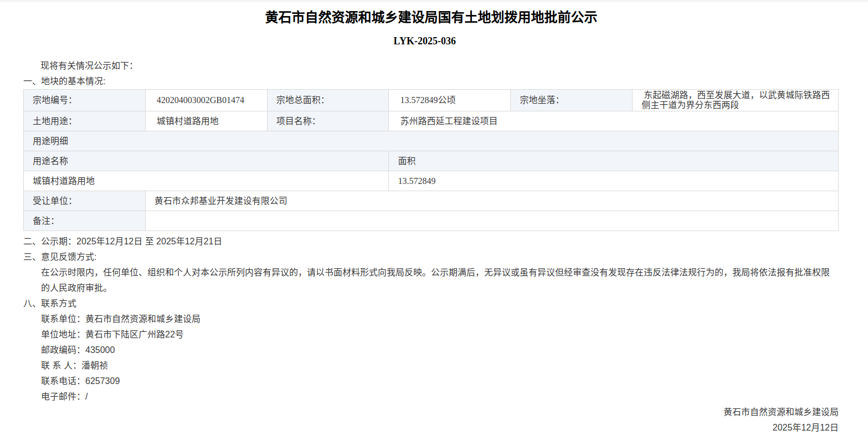Click the contact person name 潘朝祯
The image size is (868, 435).
[95, 366]
